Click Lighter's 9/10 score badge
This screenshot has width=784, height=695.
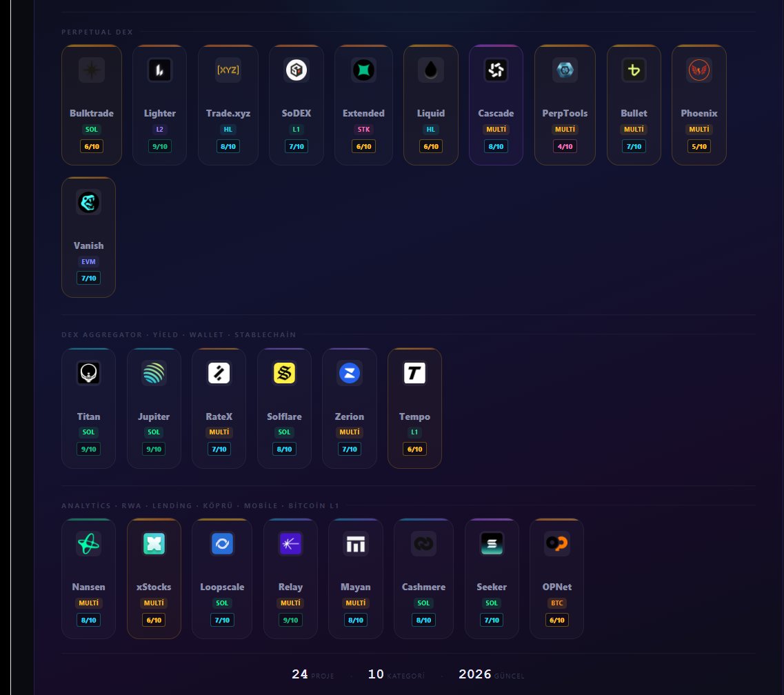(x=159, y=146)
